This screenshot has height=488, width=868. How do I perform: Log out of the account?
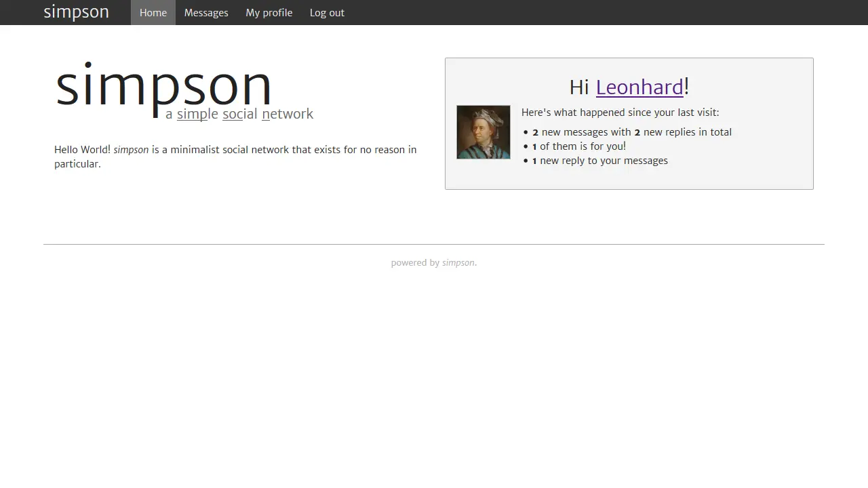point(327,13)
